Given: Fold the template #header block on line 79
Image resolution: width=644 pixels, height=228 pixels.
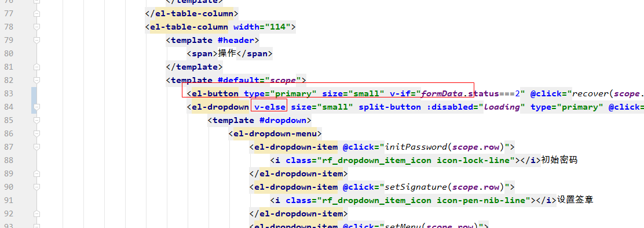Looking at the screenshot, I should coord(37,41).
